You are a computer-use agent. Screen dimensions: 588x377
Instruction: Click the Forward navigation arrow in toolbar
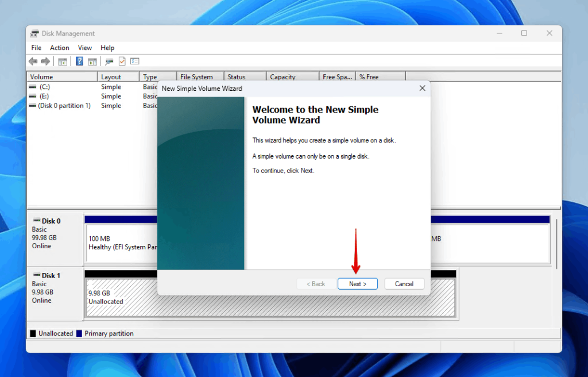(x=47, y=61)
